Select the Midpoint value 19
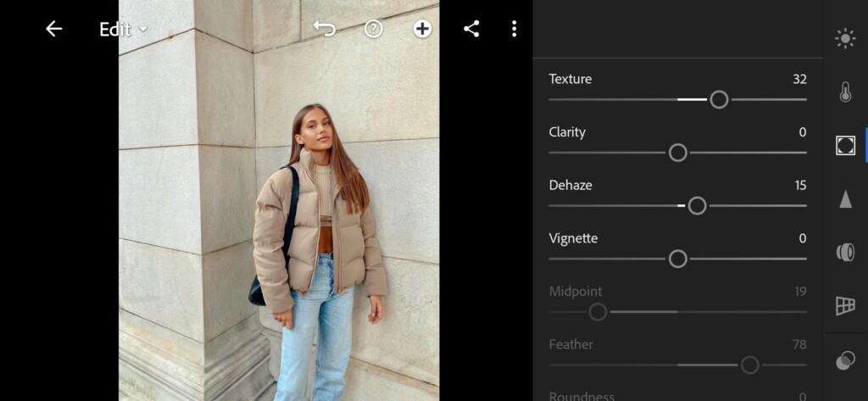This screenshot has width=868, height=401. pyautogui.click(x=800, y=292)
